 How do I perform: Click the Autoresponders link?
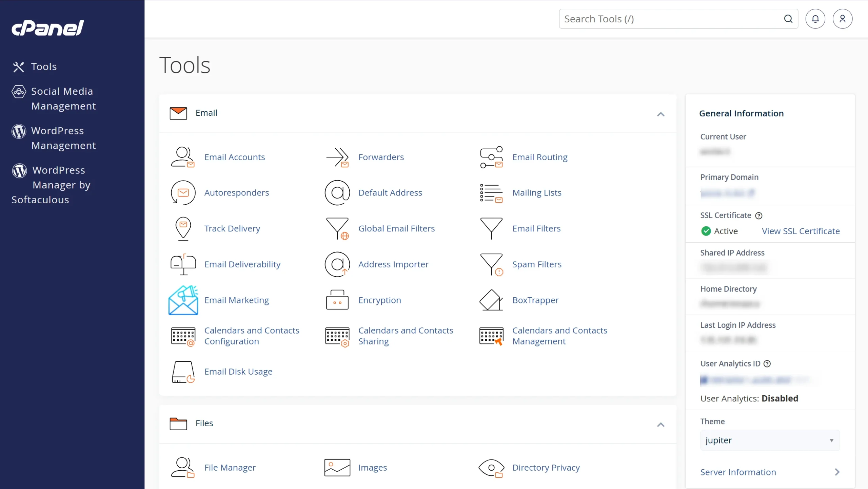click(x=237, y=193)
